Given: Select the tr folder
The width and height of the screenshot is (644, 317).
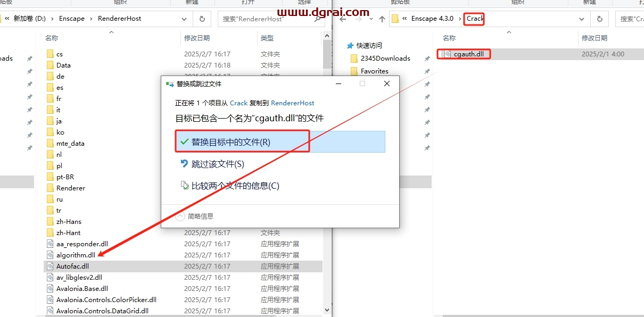Looking at the screenshot, I should pyautogui.click(x=59, y=210).
